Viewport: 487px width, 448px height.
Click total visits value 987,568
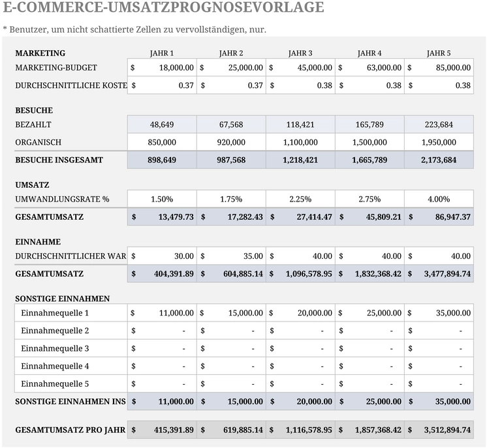coord(231,160)
